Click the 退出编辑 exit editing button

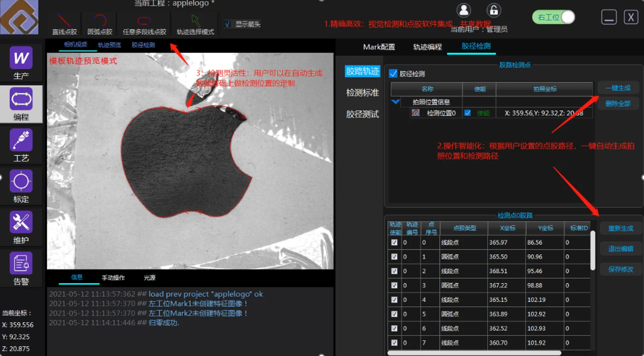click(621, 249)
